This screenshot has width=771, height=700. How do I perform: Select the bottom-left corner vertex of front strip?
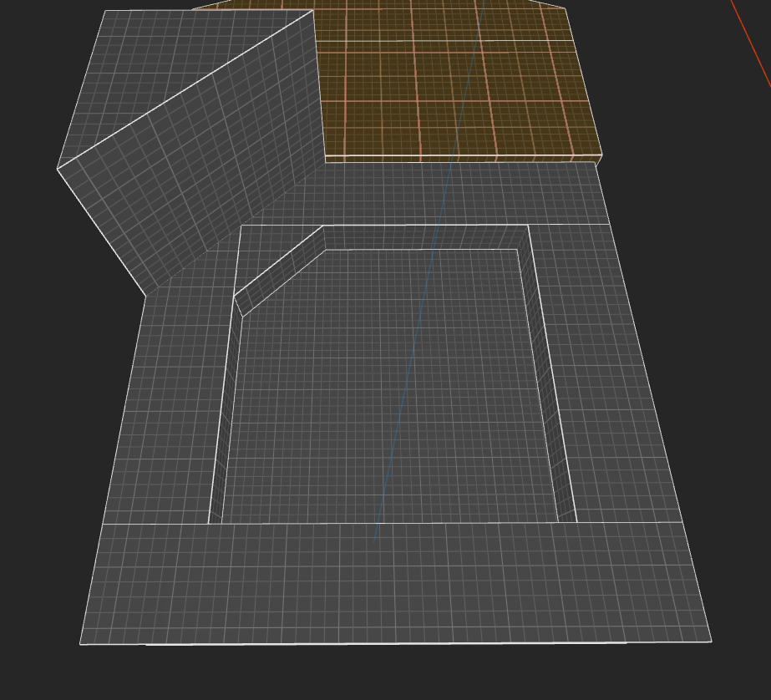tap(80, 644)
